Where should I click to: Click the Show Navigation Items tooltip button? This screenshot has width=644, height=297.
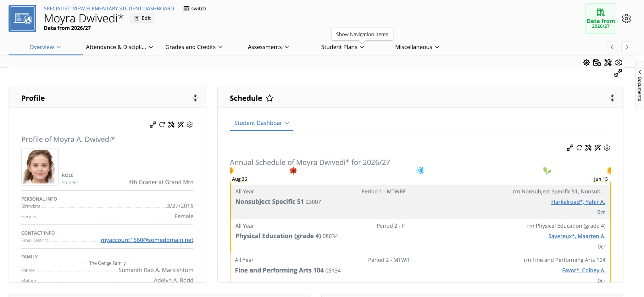pos(362,34)
